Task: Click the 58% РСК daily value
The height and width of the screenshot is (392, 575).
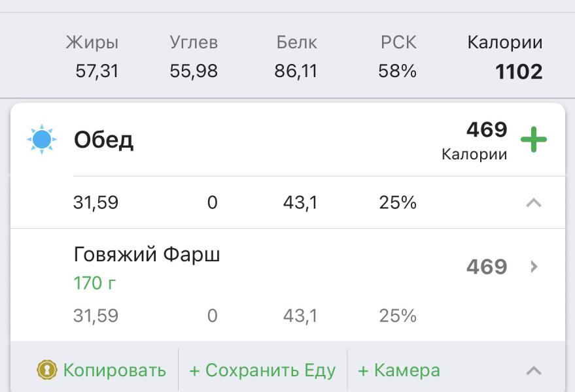Action: click(x=397, y=71)
